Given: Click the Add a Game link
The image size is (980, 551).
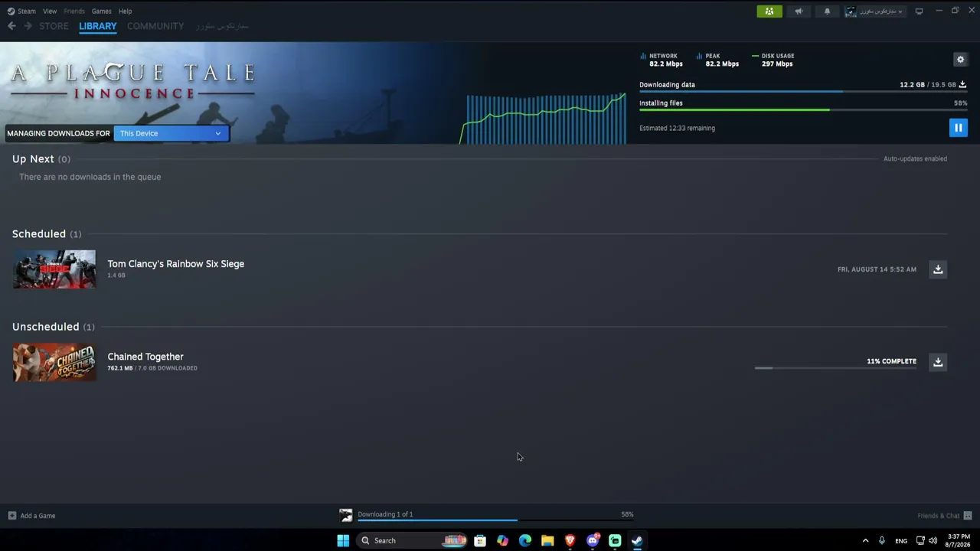Looking at the screenshot, I should click(x=38, y=516).
